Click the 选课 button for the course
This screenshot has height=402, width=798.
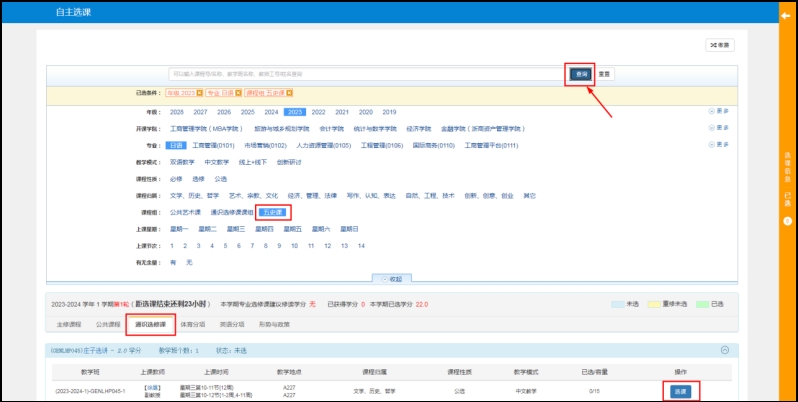[680, 391]
